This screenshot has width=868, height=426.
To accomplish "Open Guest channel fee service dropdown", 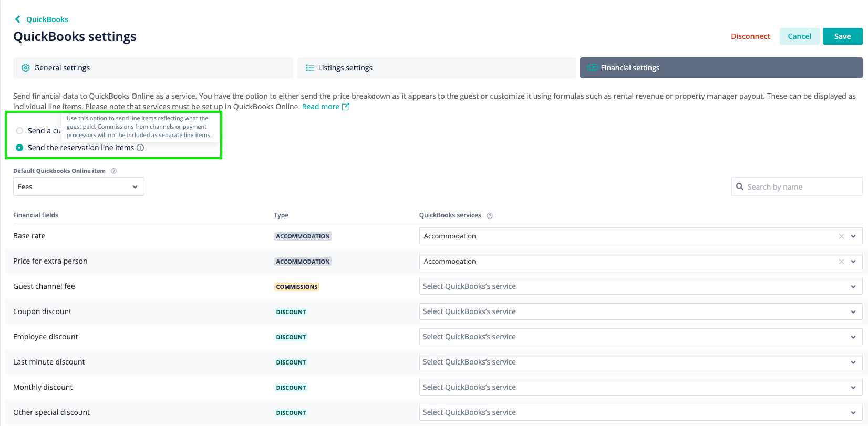I will pos(640,286).
